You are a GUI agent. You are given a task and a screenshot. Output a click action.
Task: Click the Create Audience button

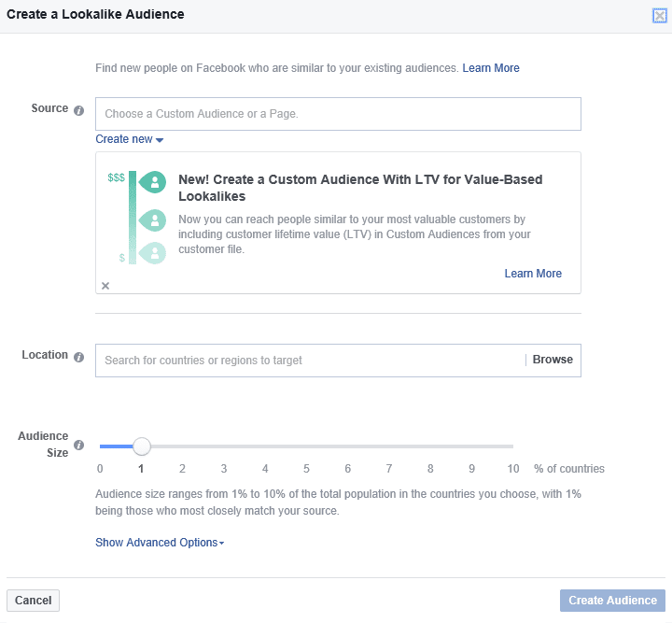[x=612, y=601]
